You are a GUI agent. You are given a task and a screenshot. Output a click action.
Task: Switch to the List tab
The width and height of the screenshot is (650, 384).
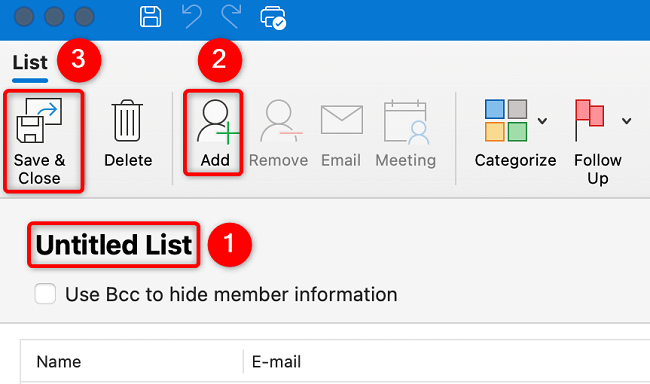30,63
